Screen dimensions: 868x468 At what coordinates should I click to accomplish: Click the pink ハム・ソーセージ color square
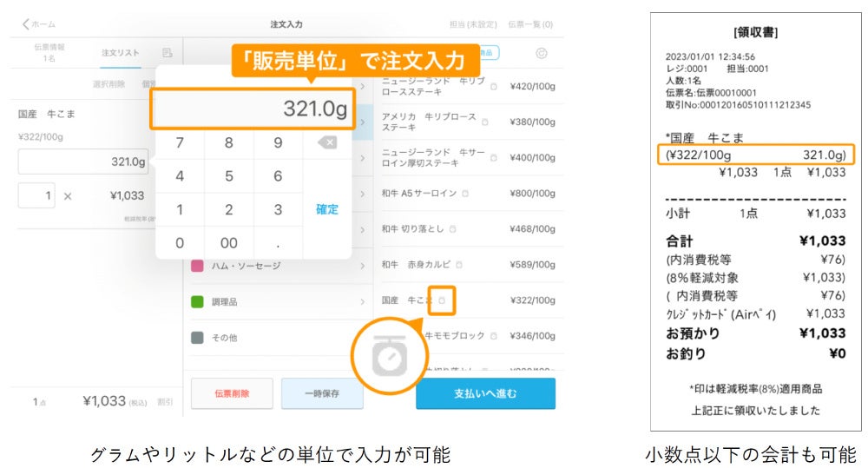[x=197, y=267]
